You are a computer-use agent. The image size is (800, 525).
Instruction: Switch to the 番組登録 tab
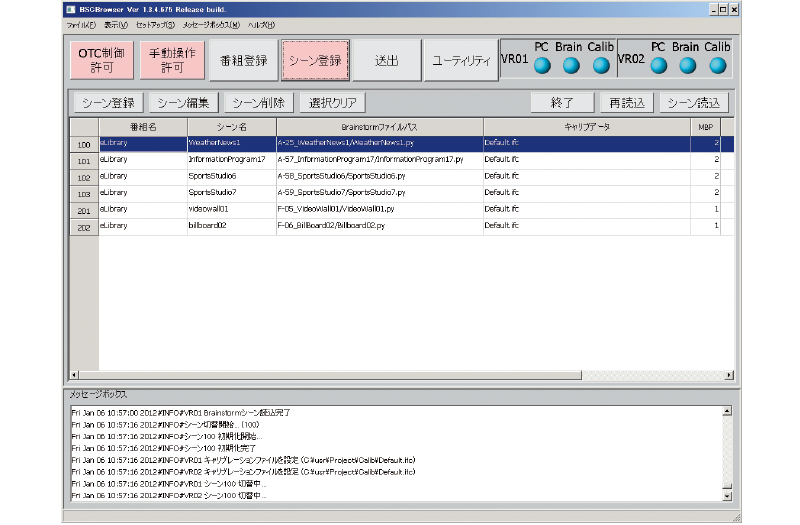click(243, 60)
